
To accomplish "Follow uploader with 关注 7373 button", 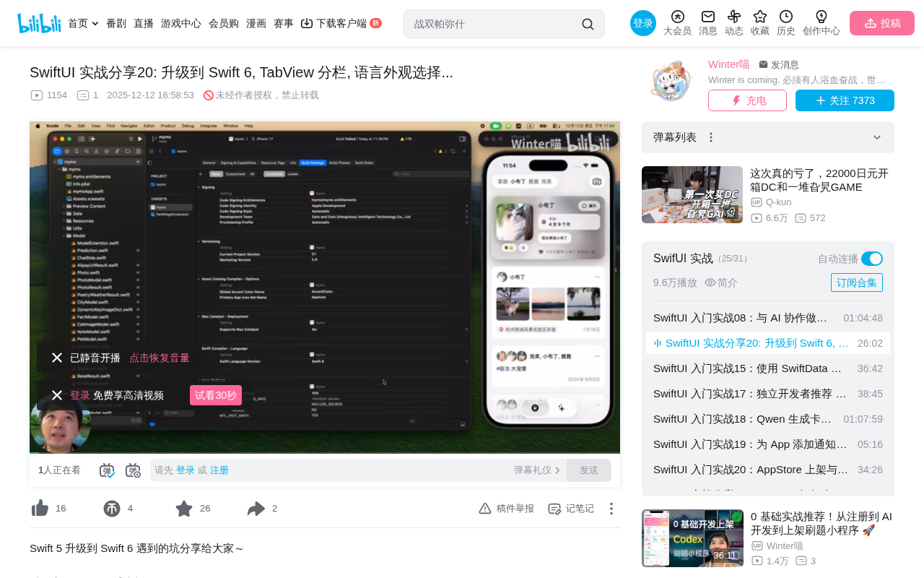I will pyautogui.click(x=845, y=100).
